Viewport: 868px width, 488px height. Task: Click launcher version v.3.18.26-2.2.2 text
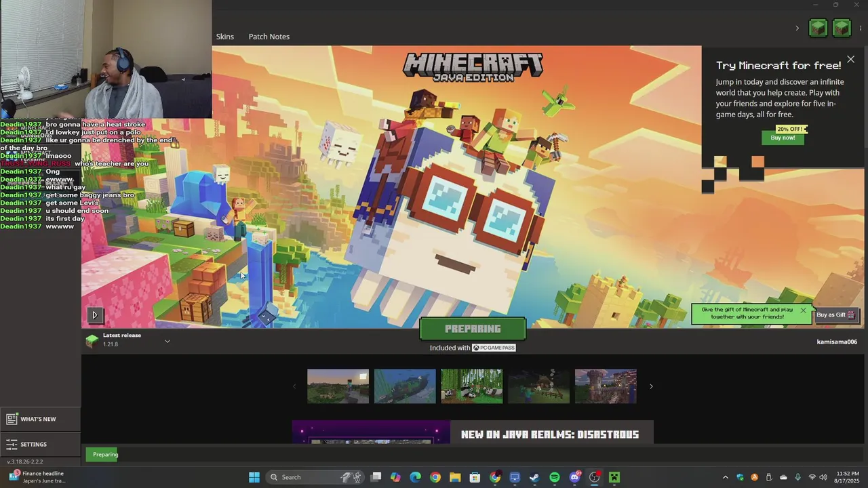pos(25,462)
